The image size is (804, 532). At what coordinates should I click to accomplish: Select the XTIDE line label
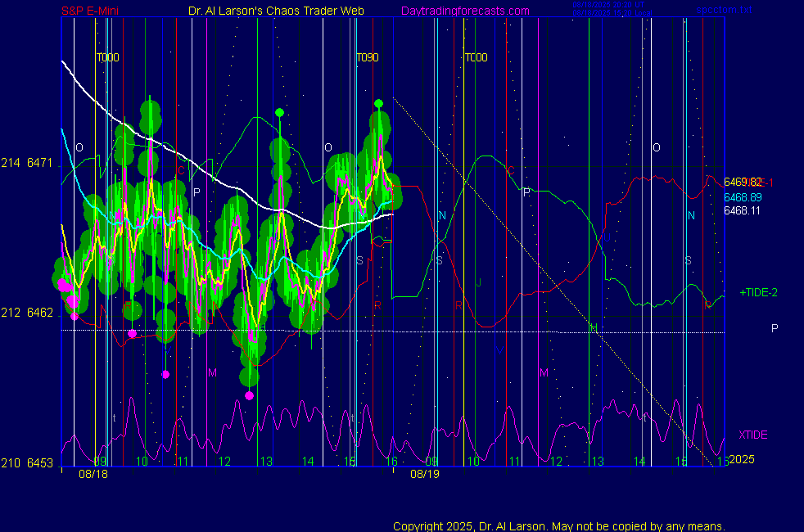(x=752, y=435)
